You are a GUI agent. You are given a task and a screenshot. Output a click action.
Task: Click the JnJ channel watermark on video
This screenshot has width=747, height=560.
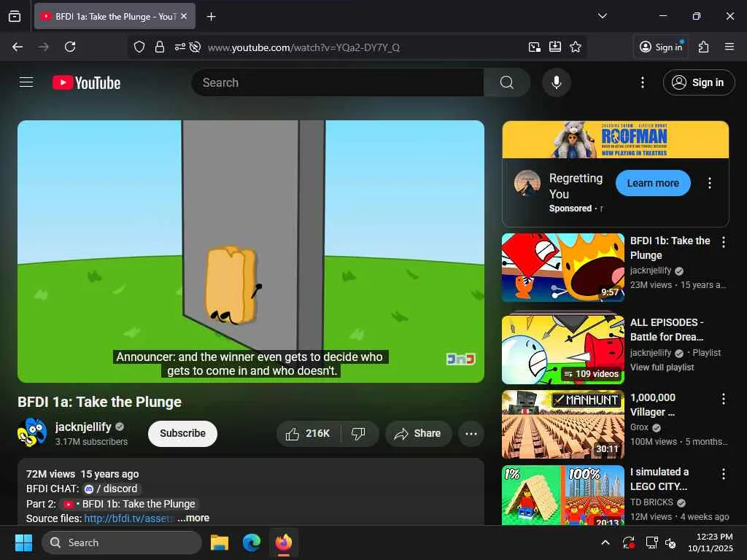click(461, 359)
